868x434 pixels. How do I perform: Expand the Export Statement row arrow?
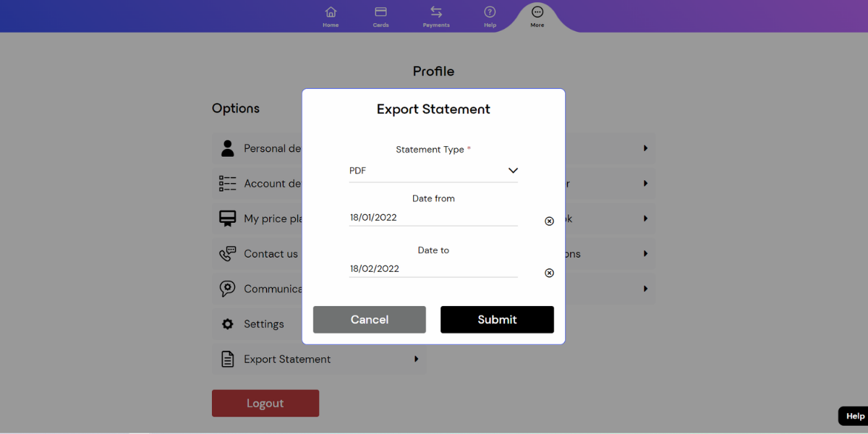click(416, 359)
